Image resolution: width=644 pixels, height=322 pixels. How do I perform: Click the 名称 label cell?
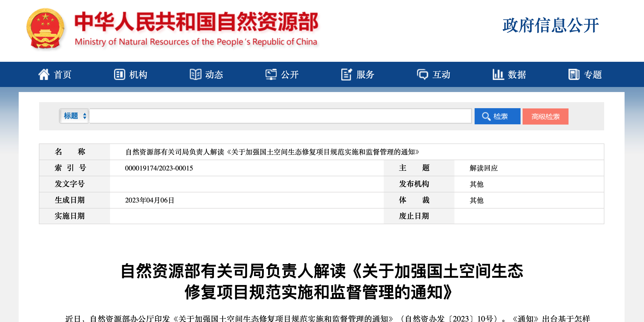tap(75, 152)
